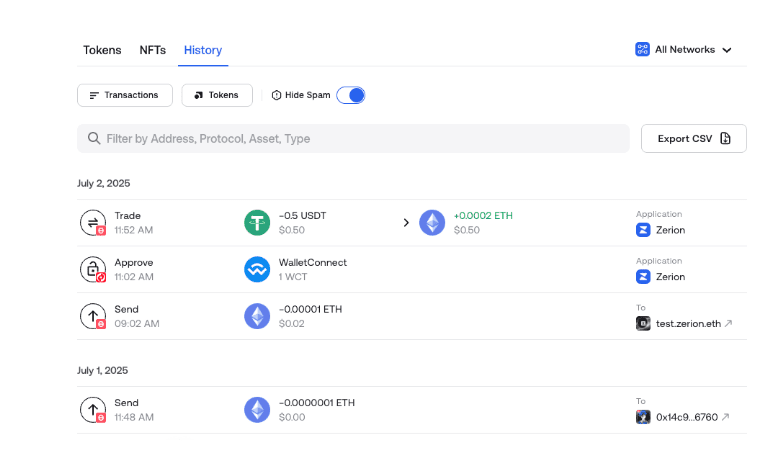Click ETH icon in -0.00001 ETH row
Screen dimensions: 777x449
point(257,316)
